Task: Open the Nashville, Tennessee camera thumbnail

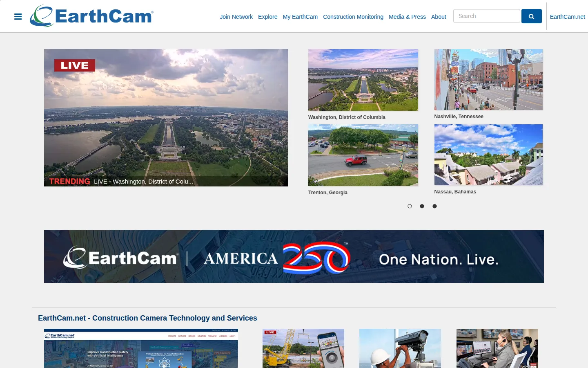Action: (488, 79)
